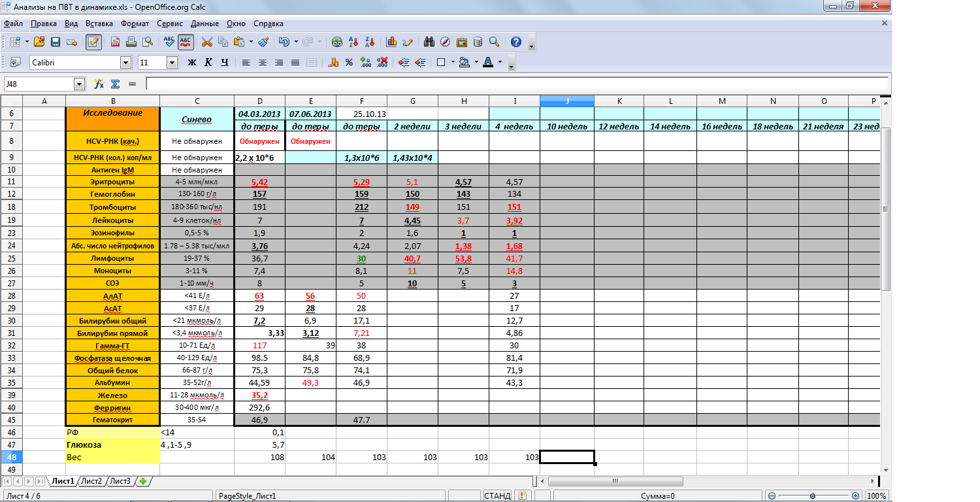Open a file with folder icon

click(x=39, y=42)
